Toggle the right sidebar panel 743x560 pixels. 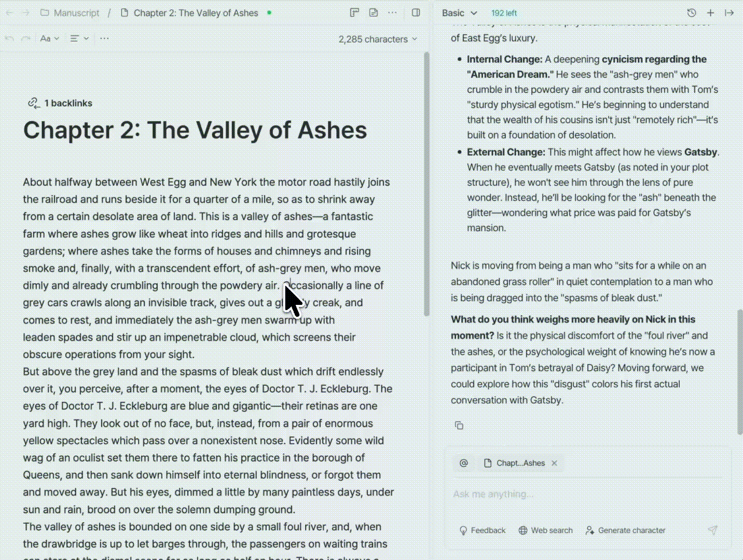pos(416,13)
